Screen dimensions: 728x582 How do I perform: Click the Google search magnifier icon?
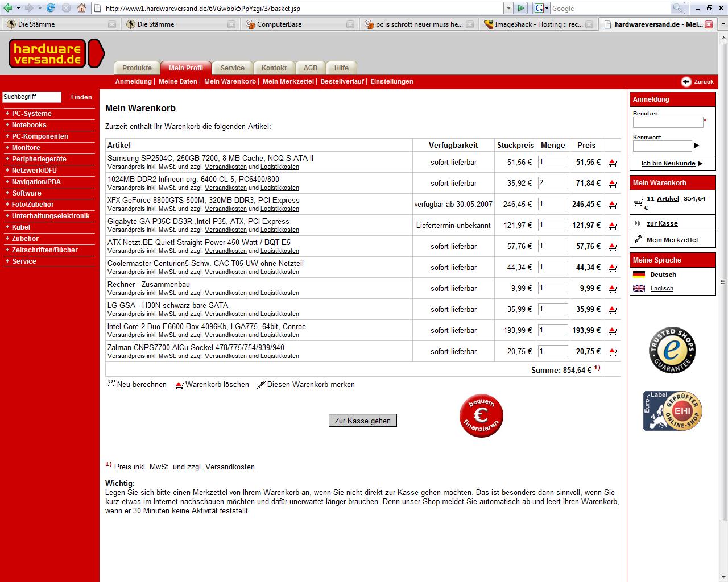pyautogui.click(x=678, y=8)
